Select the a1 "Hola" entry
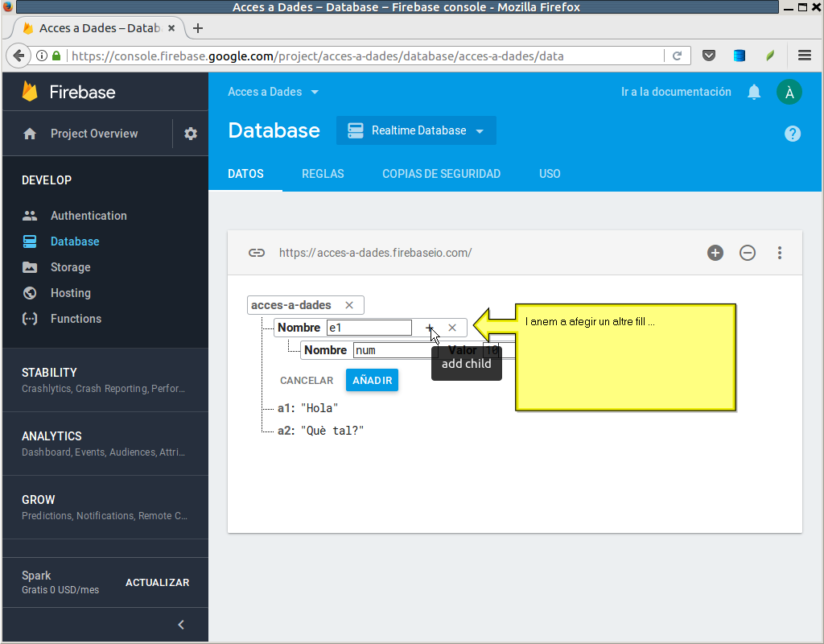 tap(308, 408)
